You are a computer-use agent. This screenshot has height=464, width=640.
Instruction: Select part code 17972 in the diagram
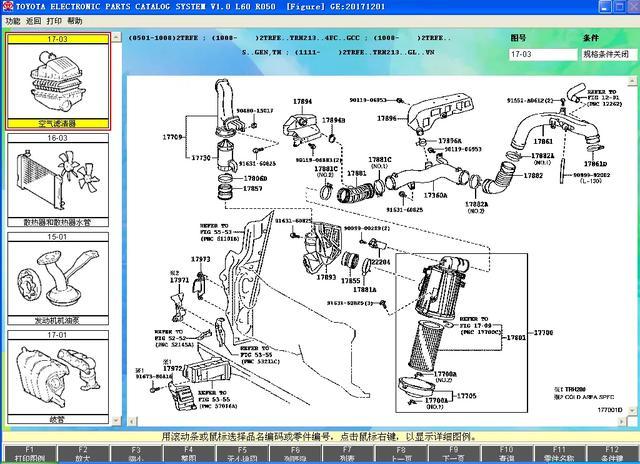[x=173, y=368]
